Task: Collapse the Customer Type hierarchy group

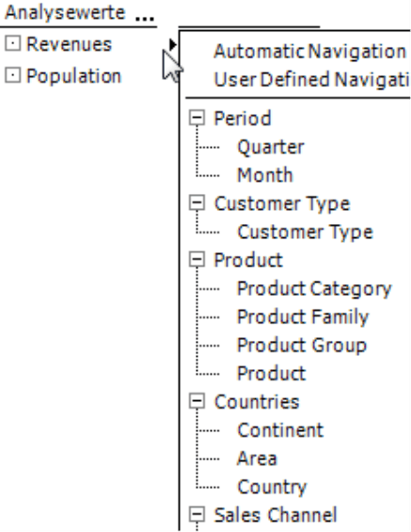Action: [197, 202]
